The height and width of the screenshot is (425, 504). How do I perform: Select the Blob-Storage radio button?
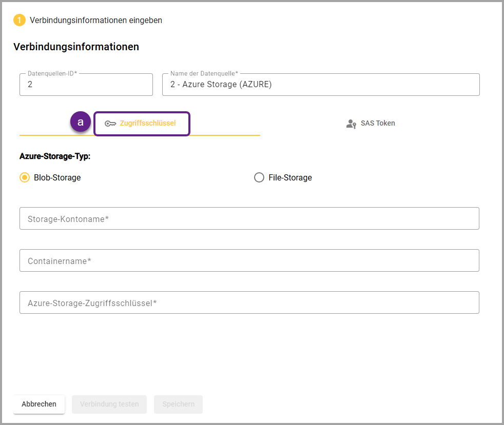pyautogui.click(x=25, y=178)
